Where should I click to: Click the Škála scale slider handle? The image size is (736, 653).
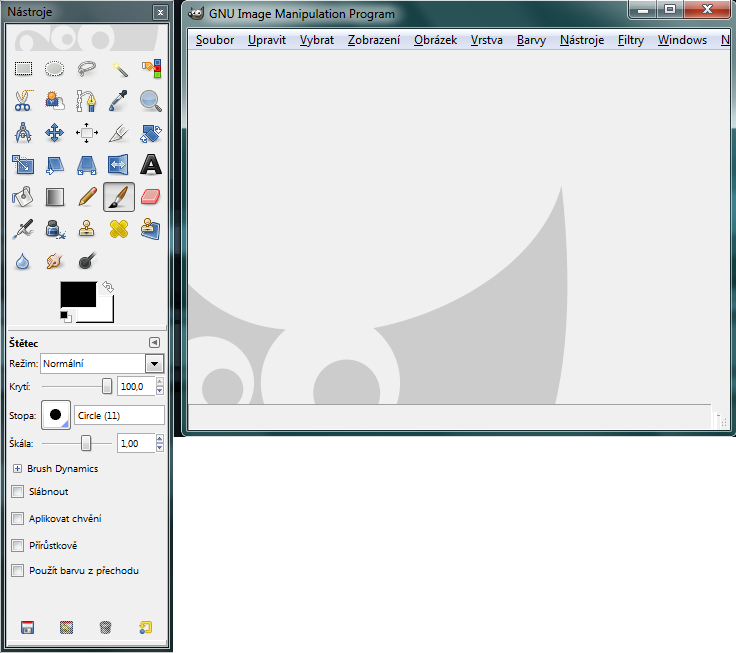86,443
